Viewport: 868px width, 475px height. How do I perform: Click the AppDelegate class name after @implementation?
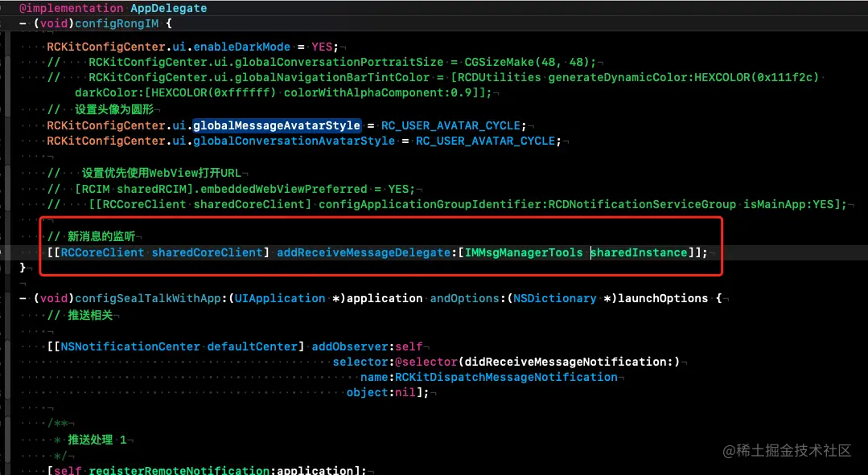169,8
